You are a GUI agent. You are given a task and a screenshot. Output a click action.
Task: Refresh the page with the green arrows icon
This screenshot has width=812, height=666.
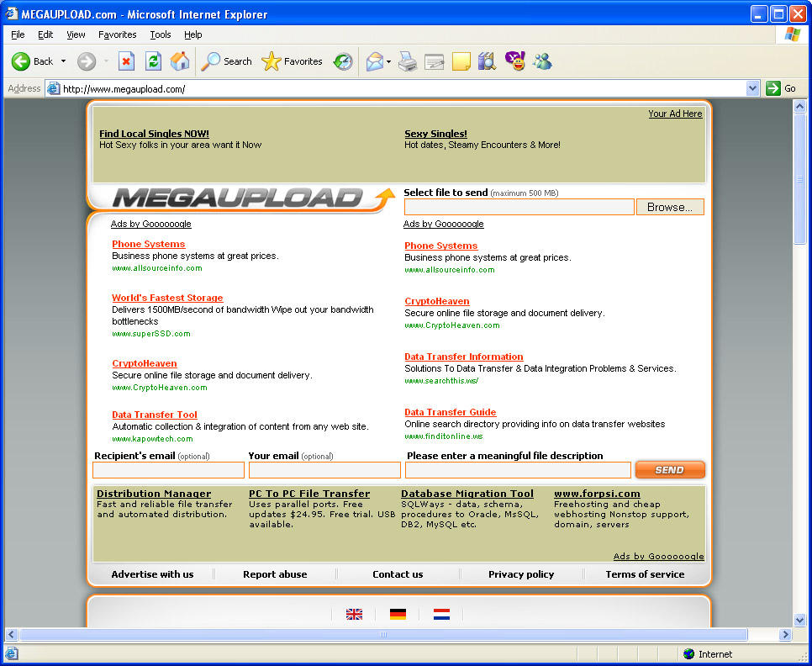[x=153, y=61]
